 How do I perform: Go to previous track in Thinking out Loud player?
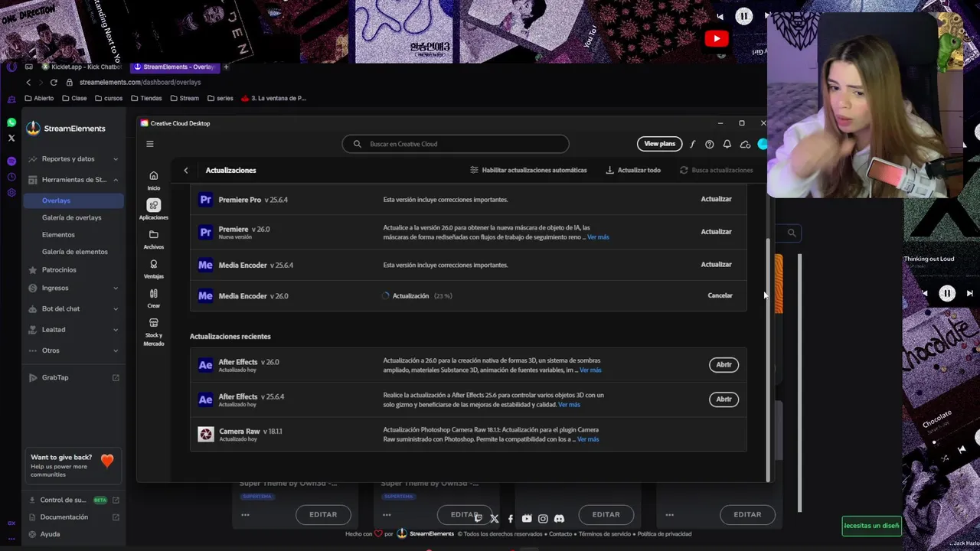click(x=925, y=293)
